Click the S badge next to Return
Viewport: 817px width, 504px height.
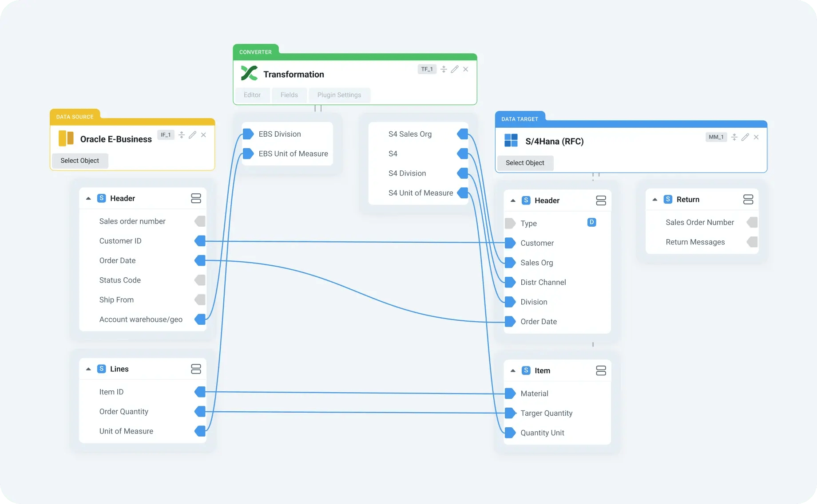click(668, 199)
